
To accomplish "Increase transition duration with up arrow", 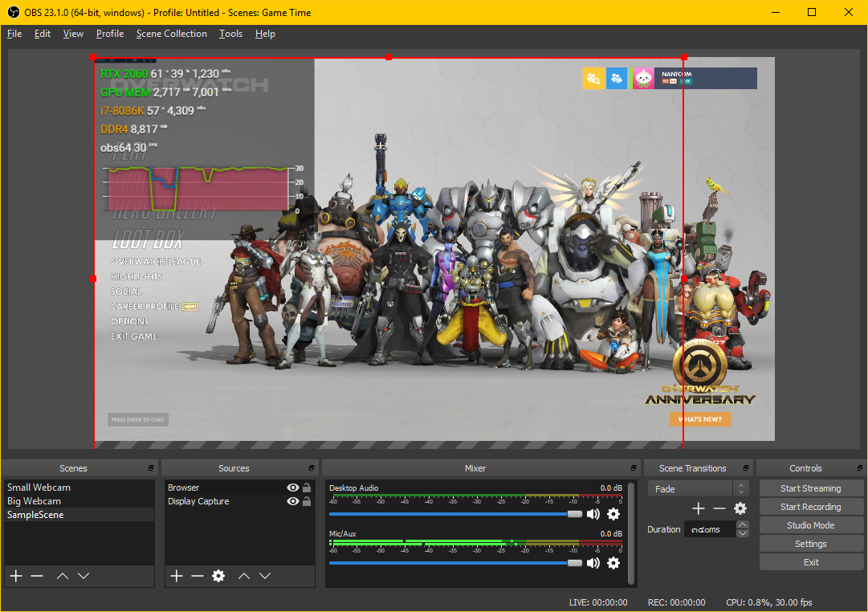I will (743, 525).
